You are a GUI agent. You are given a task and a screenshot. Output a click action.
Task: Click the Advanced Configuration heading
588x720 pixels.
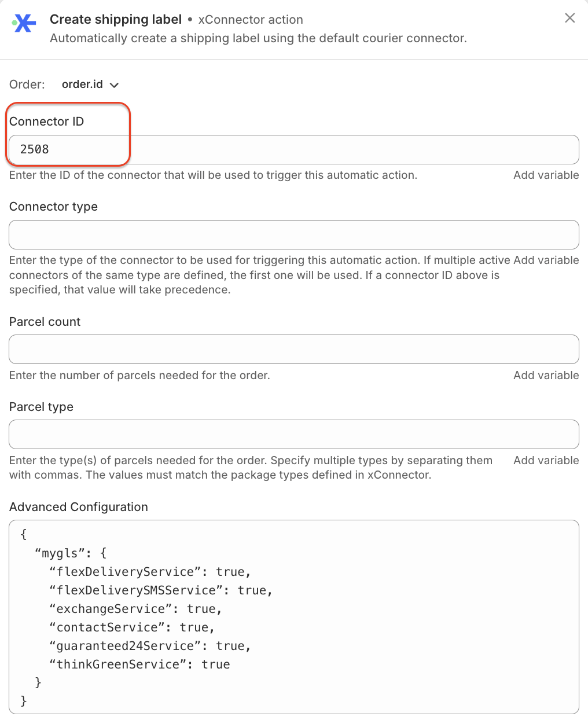[x=79, y=507]
